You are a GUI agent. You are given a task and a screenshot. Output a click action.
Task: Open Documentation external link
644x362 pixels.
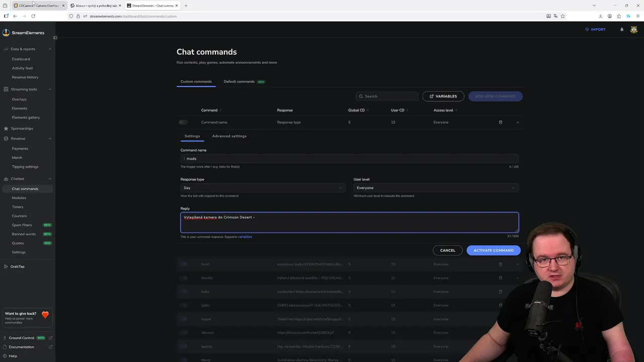(50, 347)
